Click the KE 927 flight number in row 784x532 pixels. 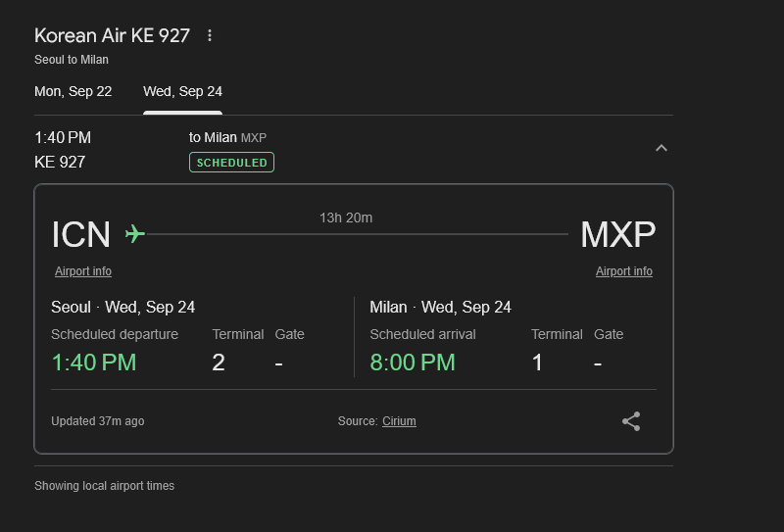coord(60,162)
